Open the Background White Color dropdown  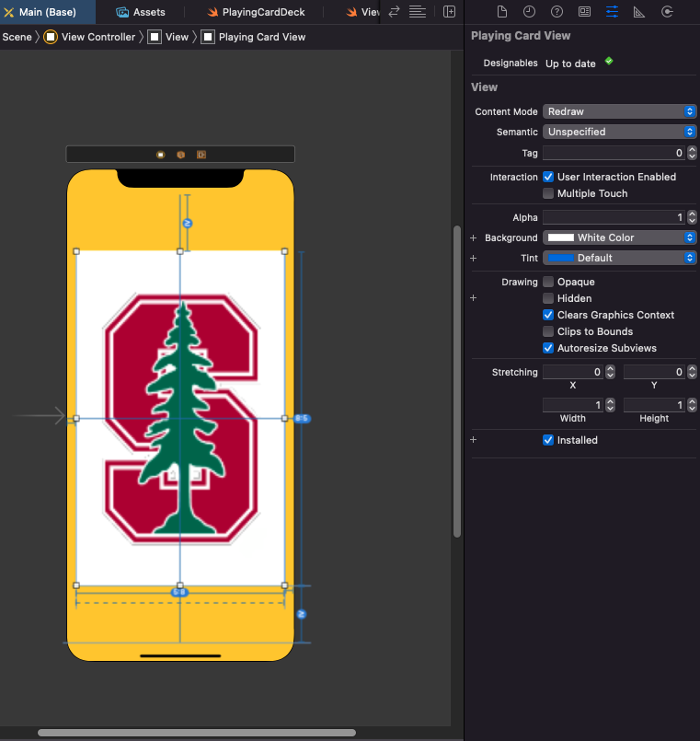(x=619, y=237)
